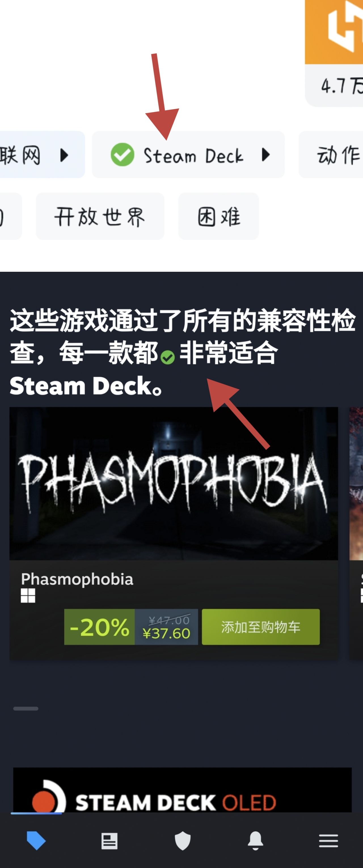Open the store tag icon tab
The width and height of the screenshot is (363, 868).
(36, 840)
